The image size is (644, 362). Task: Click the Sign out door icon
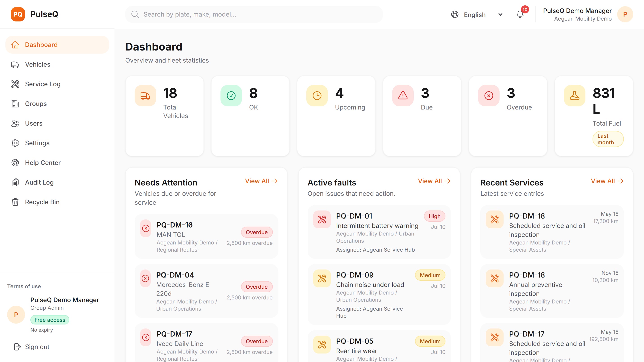coord(17,347)
